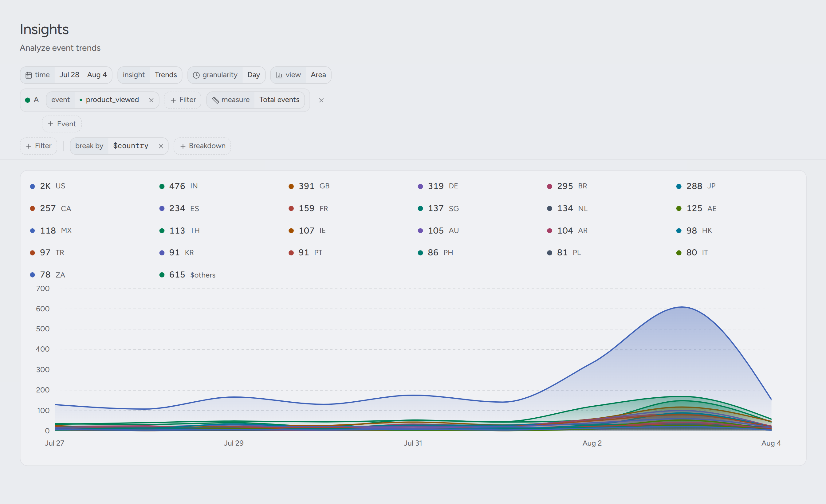Open the Trends insight type dropdown
This screenshot has height=504, width=826.
166,75
